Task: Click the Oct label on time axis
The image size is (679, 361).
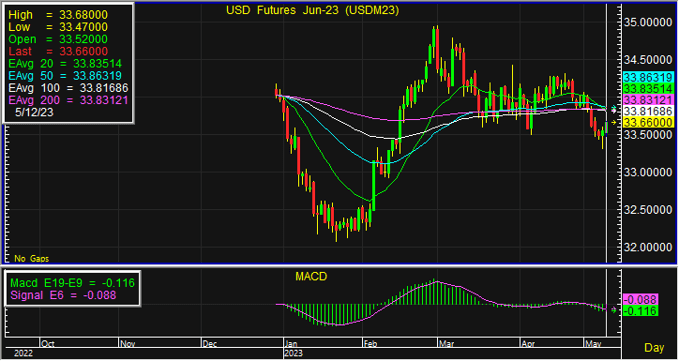Action: pos(48,344)
